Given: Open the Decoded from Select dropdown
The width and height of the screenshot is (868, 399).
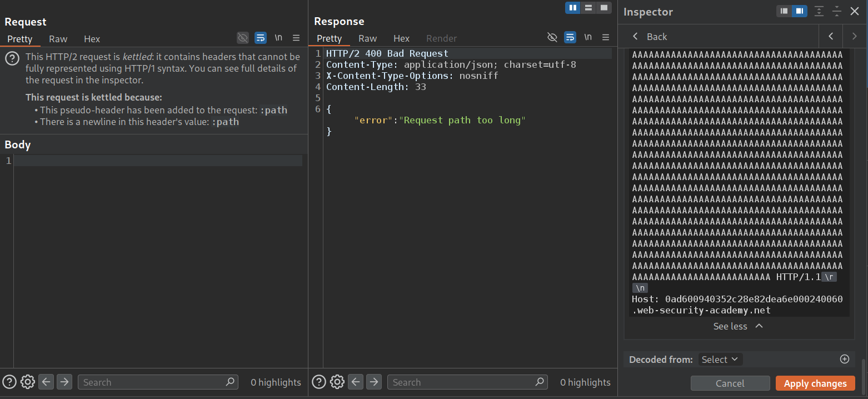Looking at the screenshot, I should pos(720,360).
